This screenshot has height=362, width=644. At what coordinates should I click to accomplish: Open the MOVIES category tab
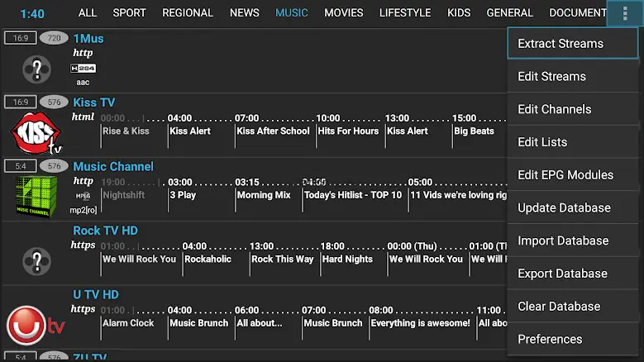(x=344, y=13)
